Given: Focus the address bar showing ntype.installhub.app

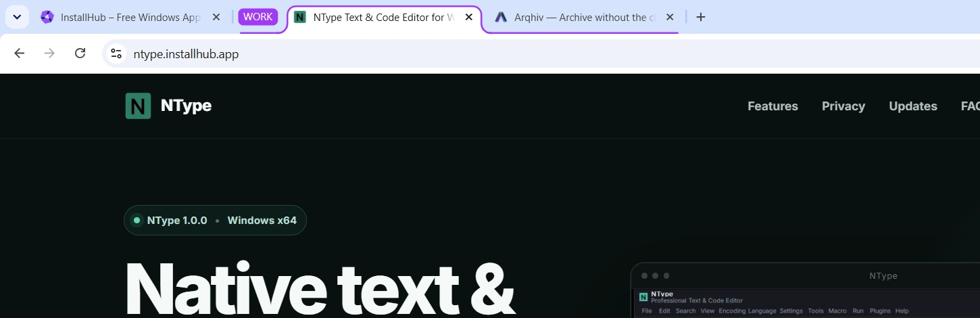Looking at the screenshot, I should (x=541, y=53).
